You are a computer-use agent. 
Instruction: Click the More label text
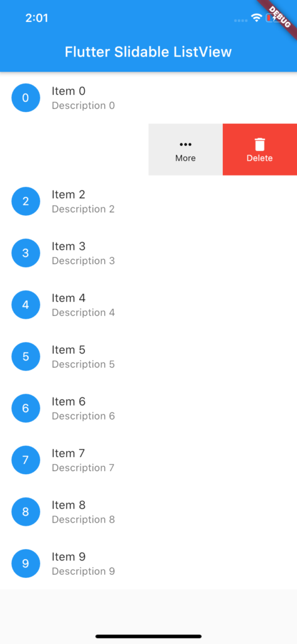tap(185, 158)
